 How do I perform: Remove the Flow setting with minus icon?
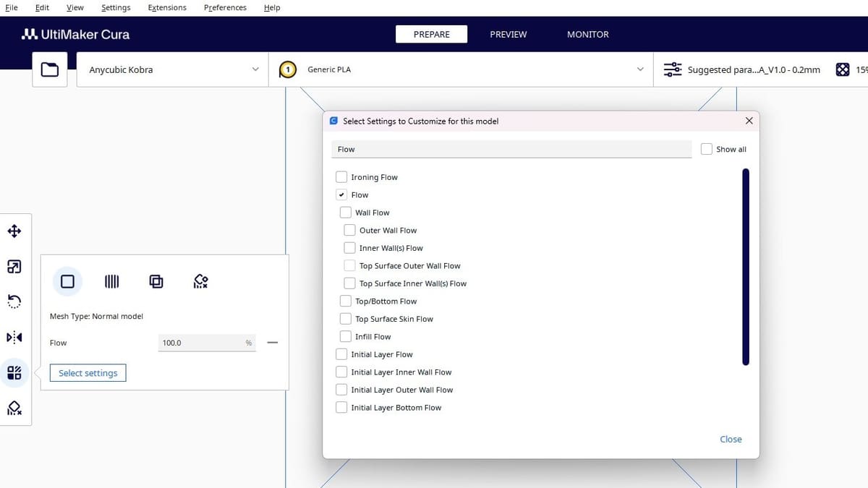tap(272, 343)
